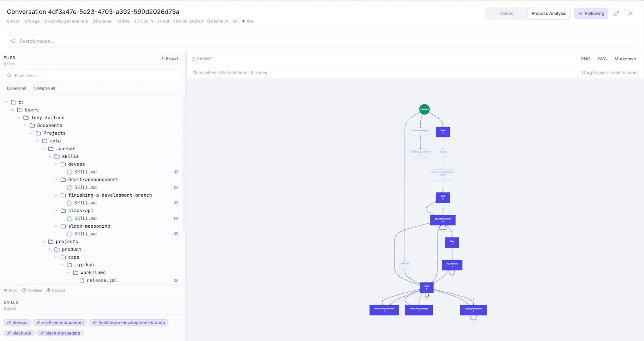Collapse the Documents folder chevron

(25, 125)
